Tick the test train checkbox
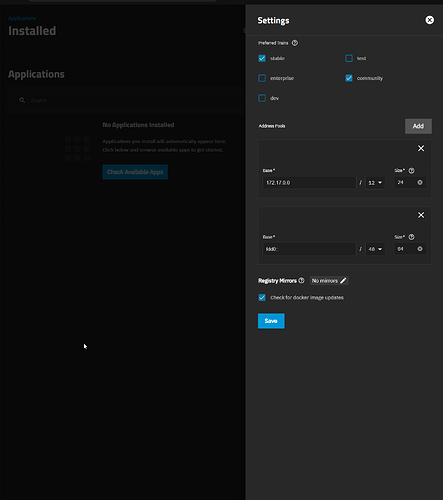The width and height of the screenshot is (443, 500). click(349, 58)
